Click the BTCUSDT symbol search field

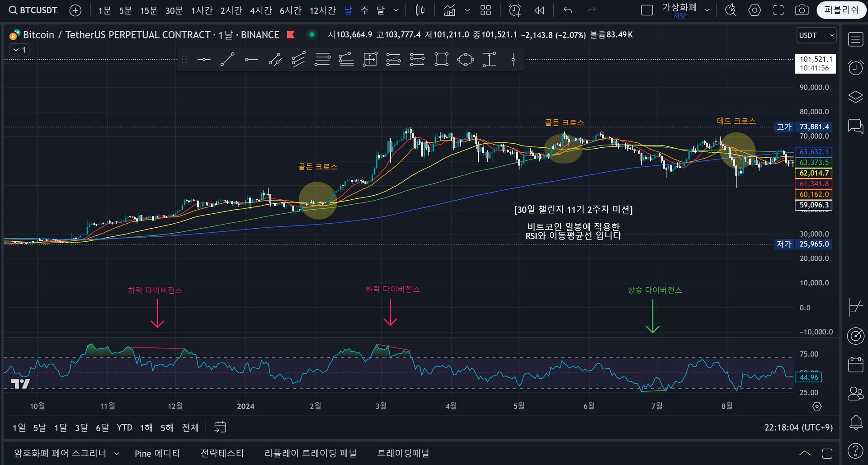coord(34,10)
